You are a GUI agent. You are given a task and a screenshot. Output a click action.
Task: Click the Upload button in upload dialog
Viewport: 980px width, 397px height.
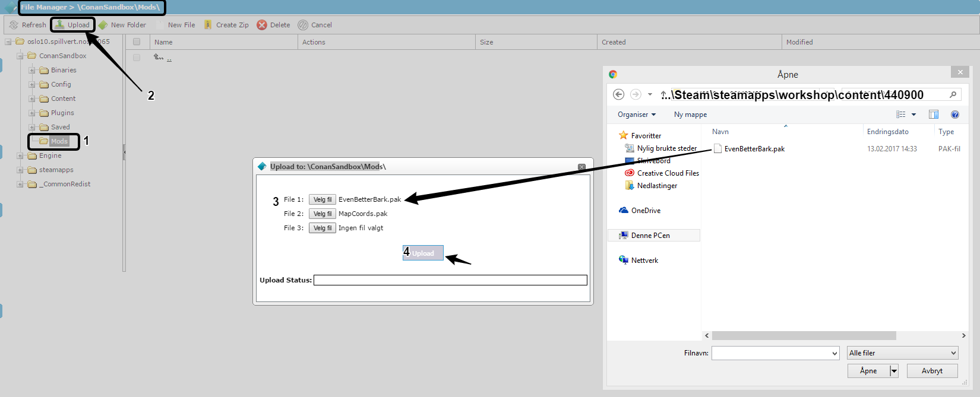423,253
